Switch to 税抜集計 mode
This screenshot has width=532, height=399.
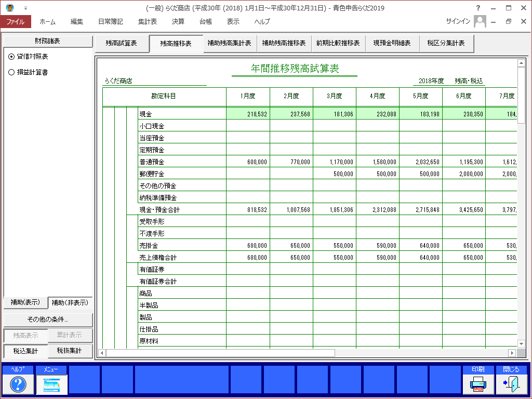[70, 351]
